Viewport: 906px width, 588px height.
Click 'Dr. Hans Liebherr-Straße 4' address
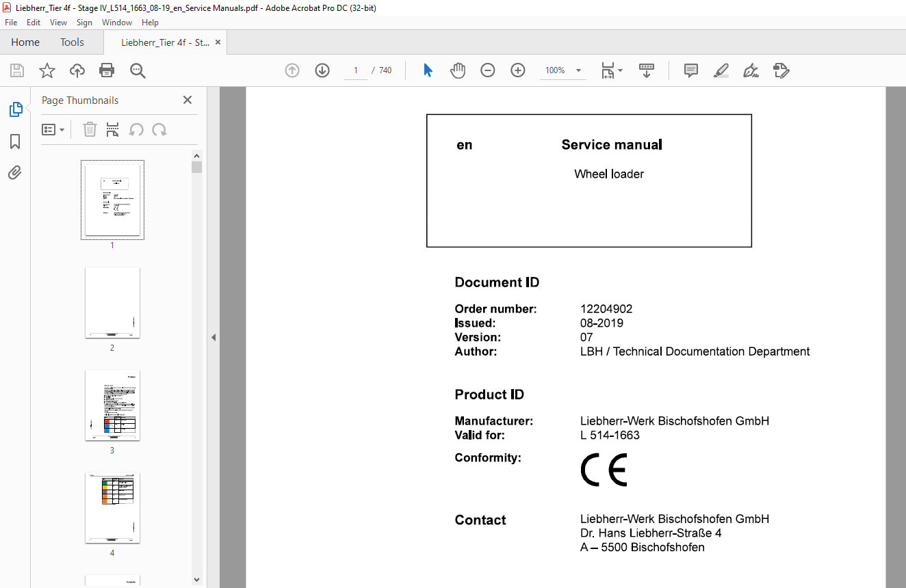(x=651, y=533)
